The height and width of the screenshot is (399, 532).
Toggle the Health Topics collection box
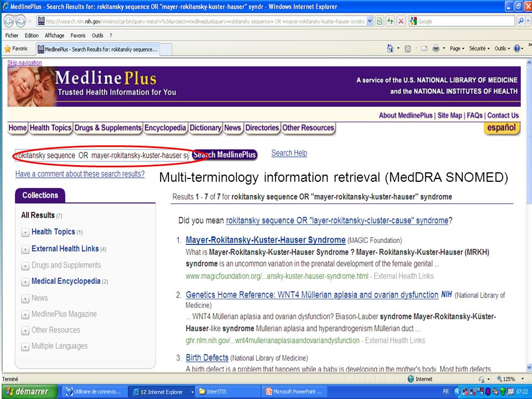point(25,232)
